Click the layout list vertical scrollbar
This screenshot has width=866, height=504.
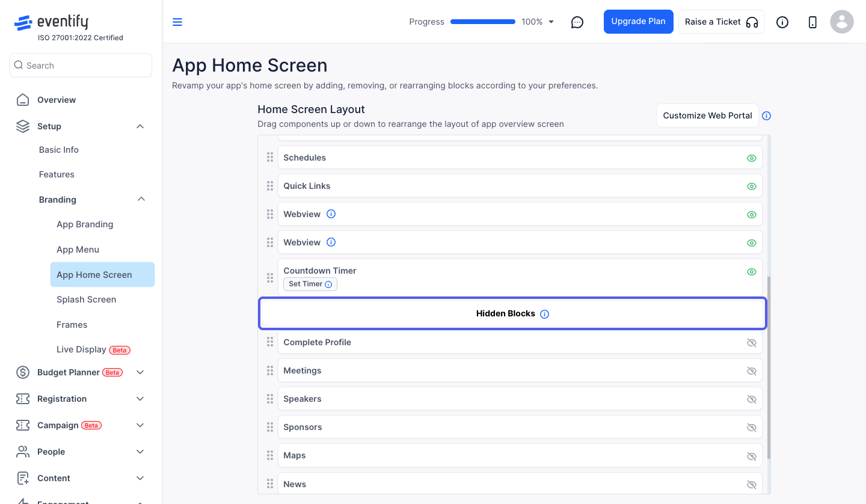[x=769, y=367]
